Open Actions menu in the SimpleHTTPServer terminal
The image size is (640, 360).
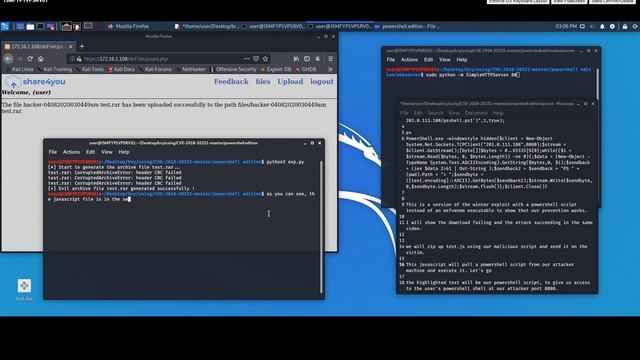(x=409, y=60)
